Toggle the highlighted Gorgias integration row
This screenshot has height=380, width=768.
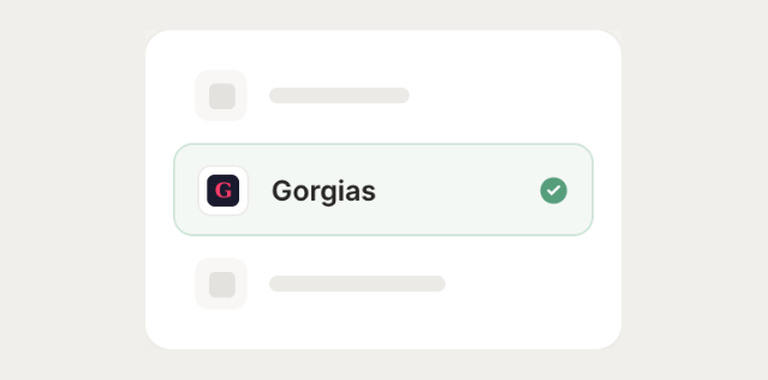click(x=384, y=190)
